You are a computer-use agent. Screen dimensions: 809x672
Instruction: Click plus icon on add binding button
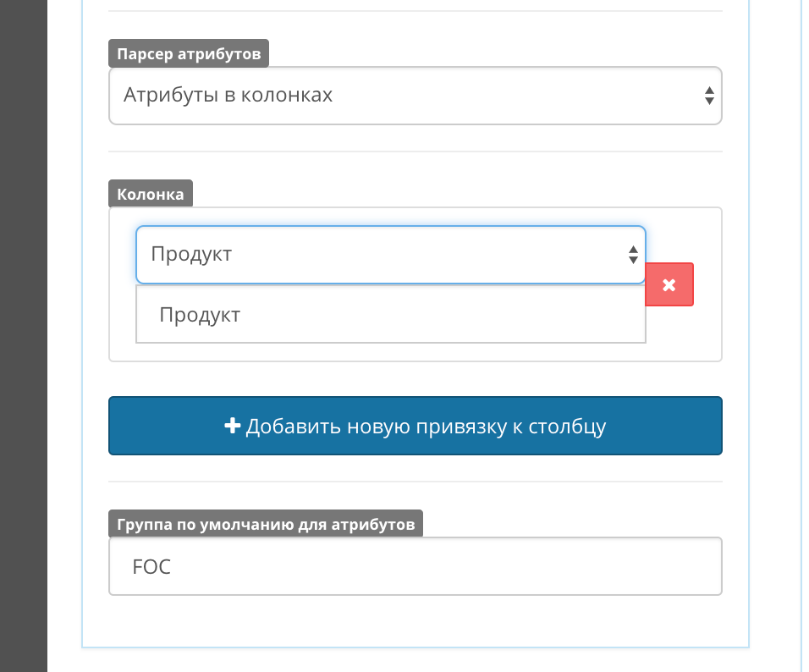pos(233,426)
